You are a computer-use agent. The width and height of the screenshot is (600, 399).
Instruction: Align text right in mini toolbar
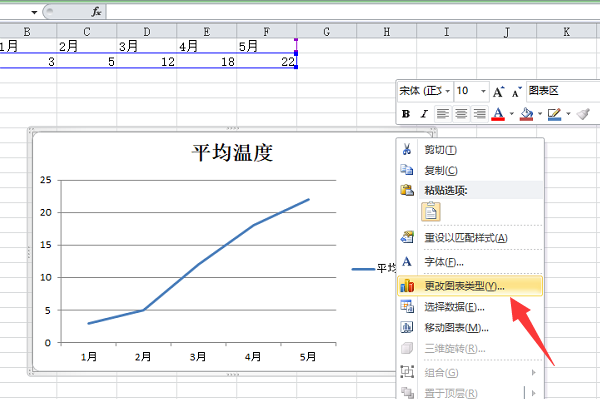pyautogui.click(x=479, y=114)
